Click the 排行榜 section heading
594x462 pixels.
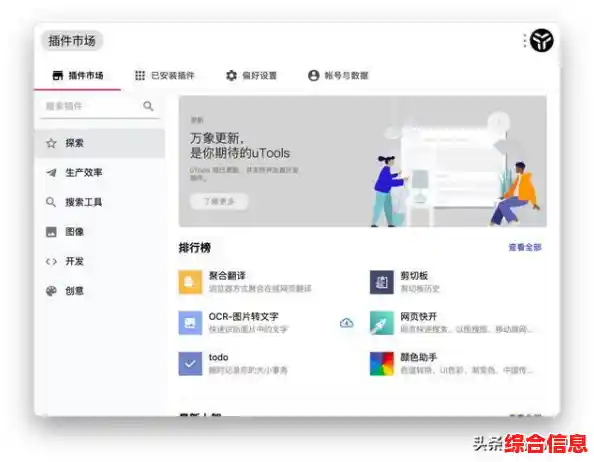(x=195, y=248)
